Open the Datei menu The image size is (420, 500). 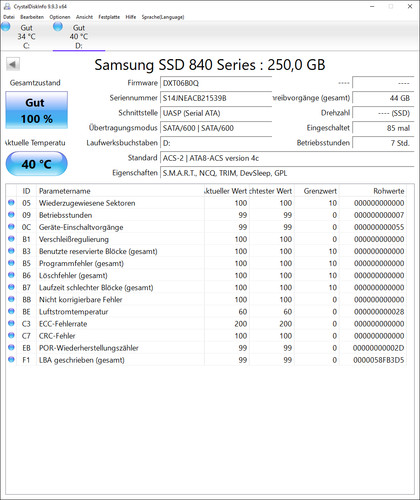[9, 17]
